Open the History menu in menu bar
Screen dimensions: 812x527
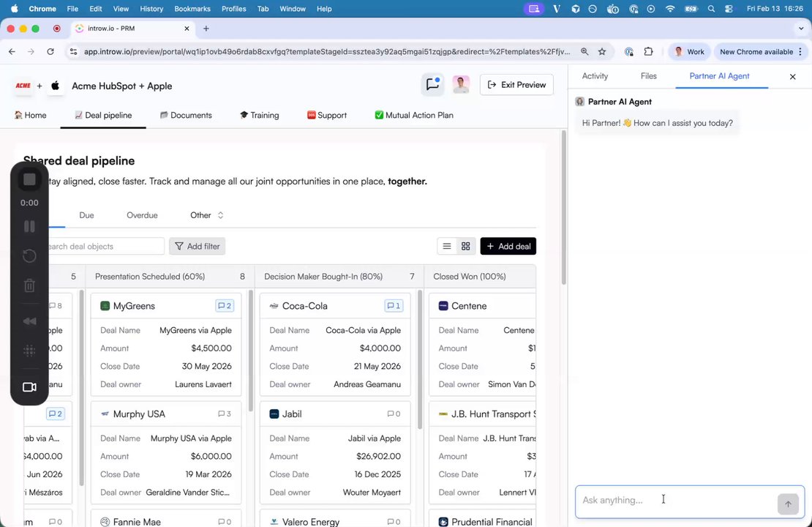(151, 9)
